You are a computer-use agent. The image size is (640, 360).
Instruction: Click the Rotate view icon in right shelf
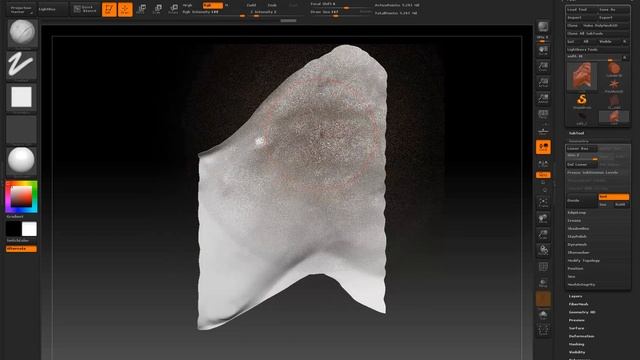pos(543,250)
